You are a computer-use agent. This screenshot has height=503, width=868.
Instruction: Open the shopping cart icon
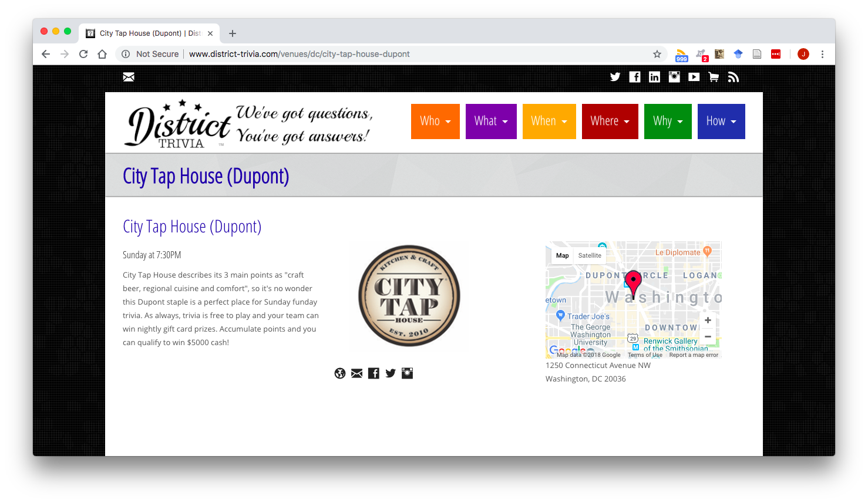click(714, 77)
